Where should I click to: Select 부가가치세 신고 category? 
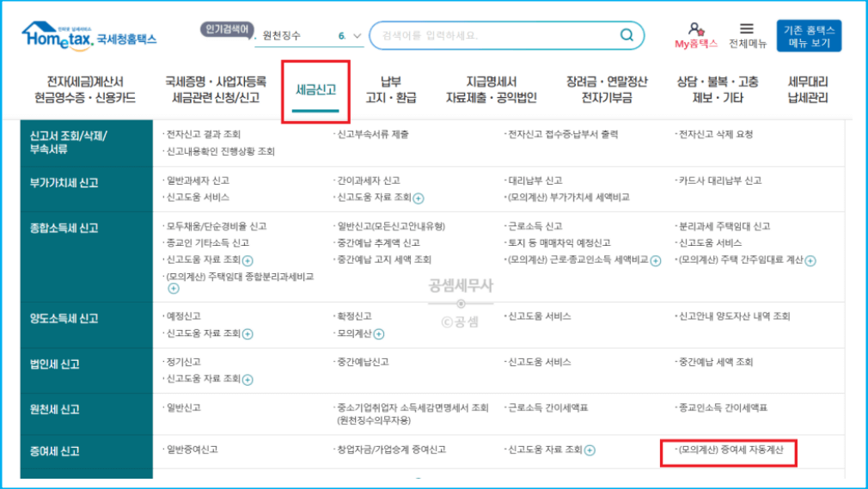click(86, 189)
